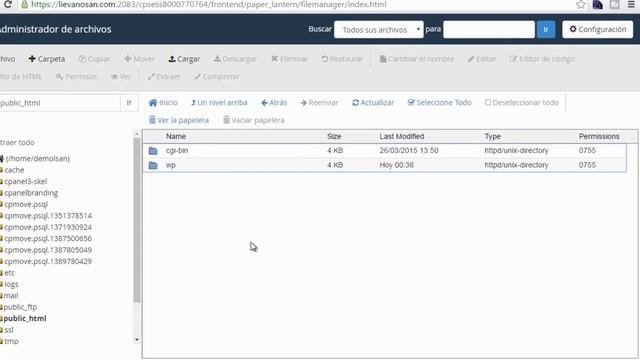The height and width of the screenshot is (360, 640).
Task: Open Configuración settings
Action: coord(598,29)
